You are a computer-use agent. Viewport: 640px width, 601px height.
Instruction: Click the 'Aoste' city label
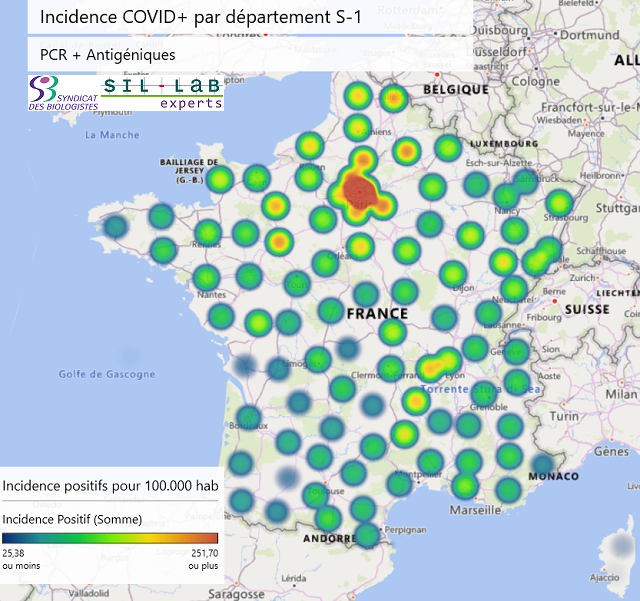(549, 376)
